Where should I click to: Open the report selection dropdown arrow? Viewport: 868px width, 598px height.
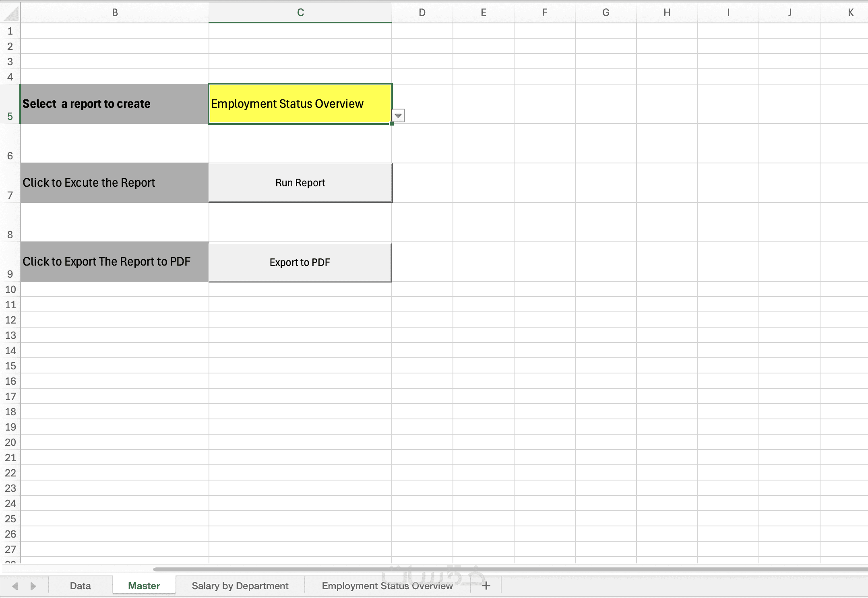click(398, 116)
